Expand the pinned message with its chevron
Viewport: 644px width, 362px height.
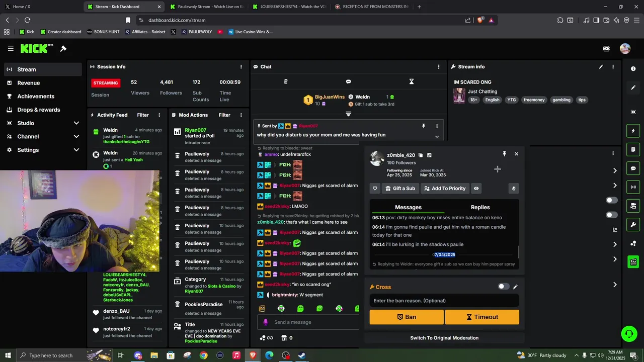(x=437, y=137)
